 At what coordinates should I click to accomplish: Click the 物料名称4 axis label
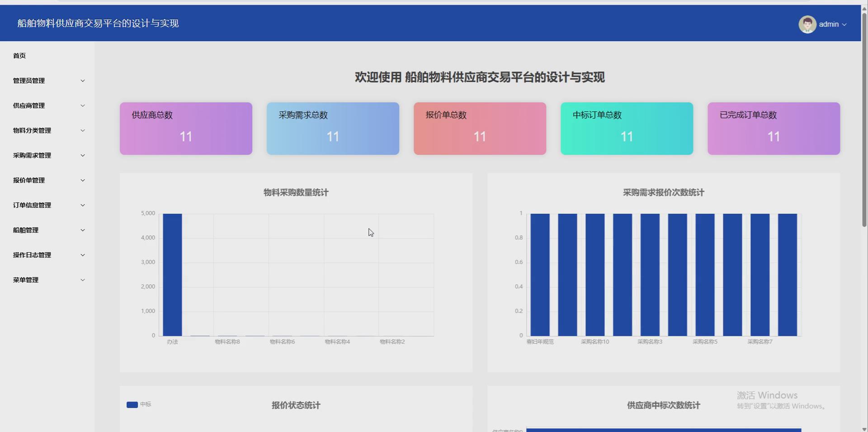(x=337, y=342)
